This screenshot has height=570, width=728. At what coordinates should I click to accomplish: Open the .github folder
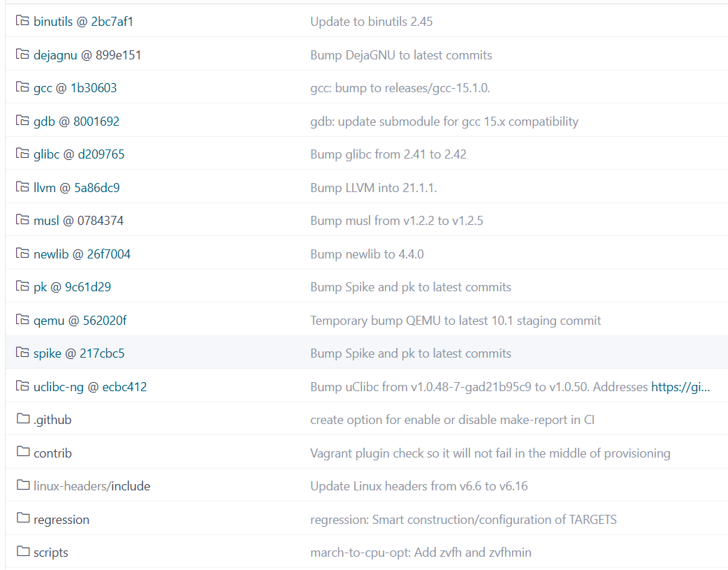(52, 420)
